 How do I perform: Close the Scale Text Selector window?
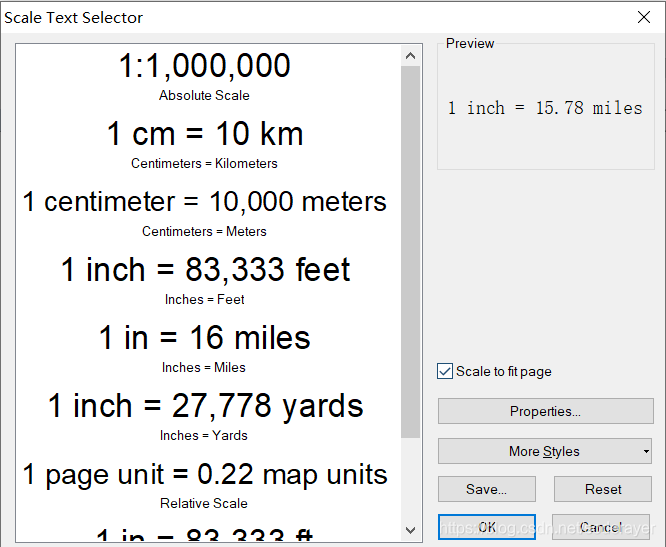[644, 17]
